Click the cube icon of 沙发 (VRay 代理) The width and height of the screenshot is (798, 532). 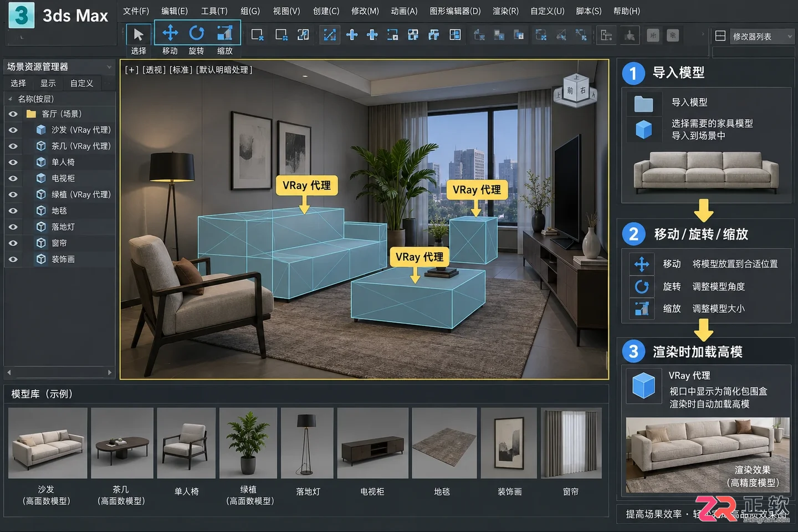(x=41, y=130)
